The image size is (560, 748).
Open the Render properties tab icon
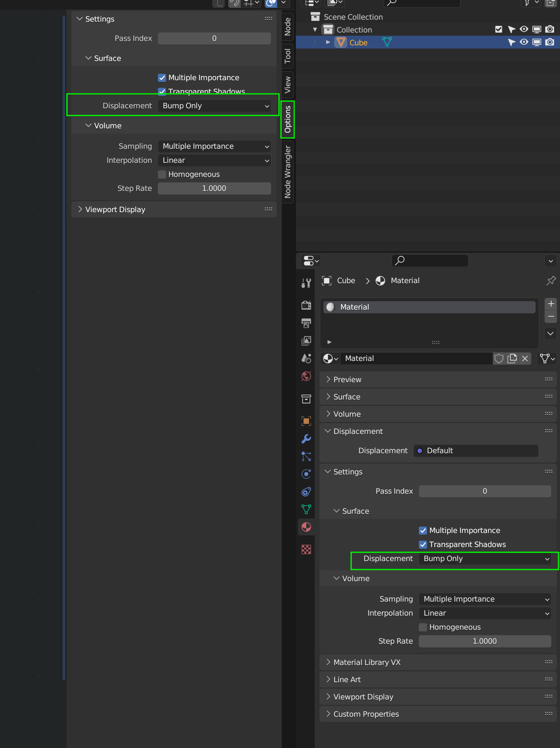[x=306, y=305]
